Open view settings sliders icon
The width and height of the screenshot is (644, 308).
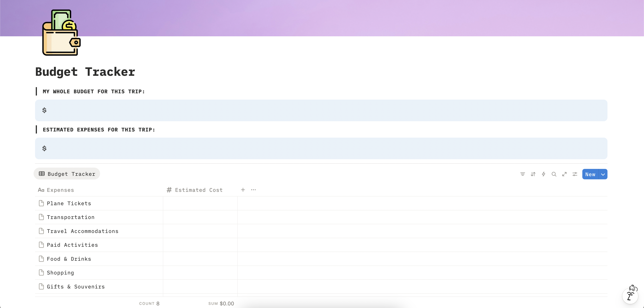pos(575,174)
